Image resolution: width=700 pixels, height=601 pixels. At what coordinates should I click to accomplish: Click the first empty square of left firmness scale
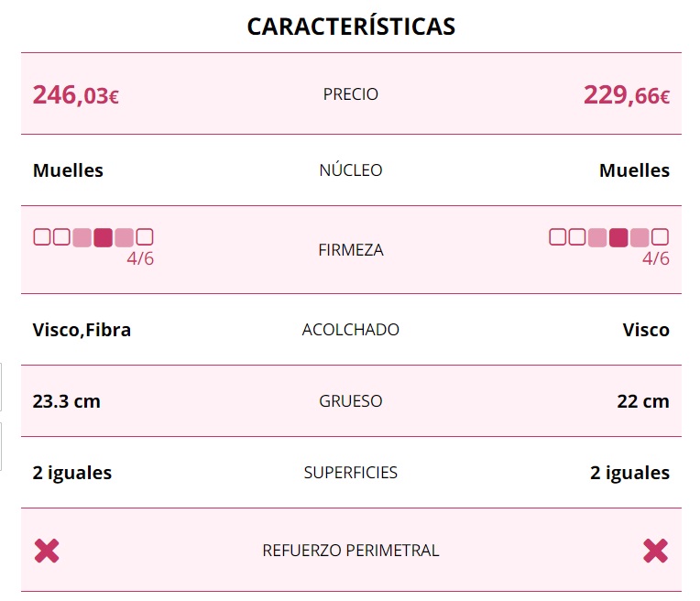42,237
